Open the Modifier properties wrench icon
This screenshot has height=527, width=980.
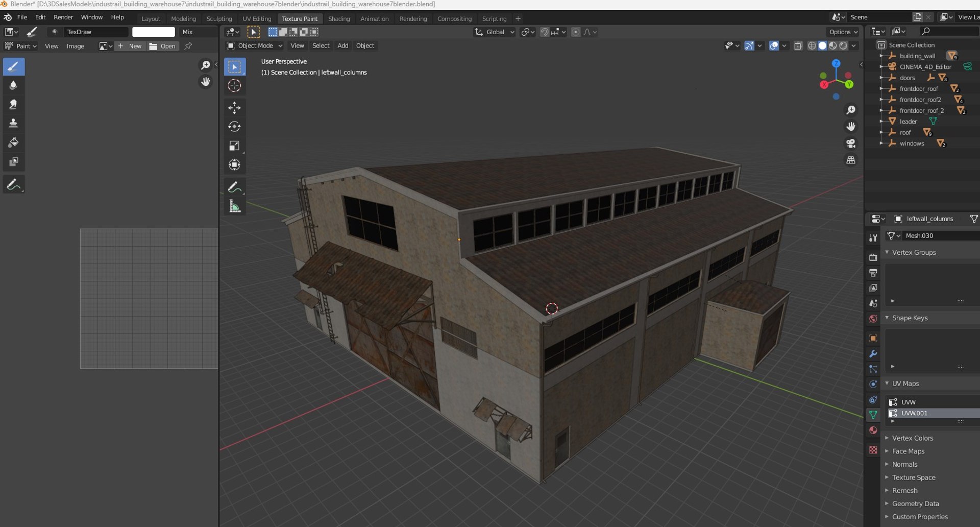pyautogui.click(x=873, y=353)
